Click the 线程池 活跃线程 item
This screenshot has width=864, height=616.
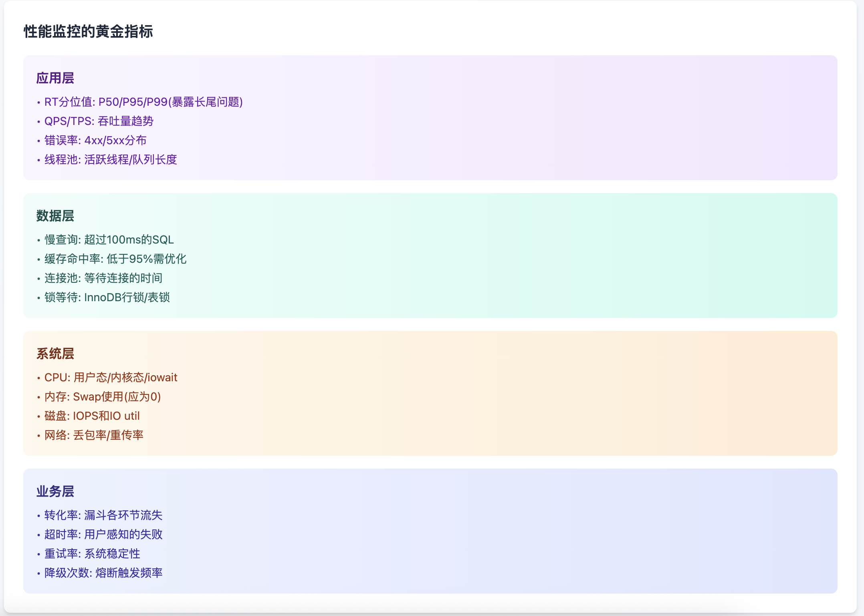pyautogui.click(x=111, y=160)
